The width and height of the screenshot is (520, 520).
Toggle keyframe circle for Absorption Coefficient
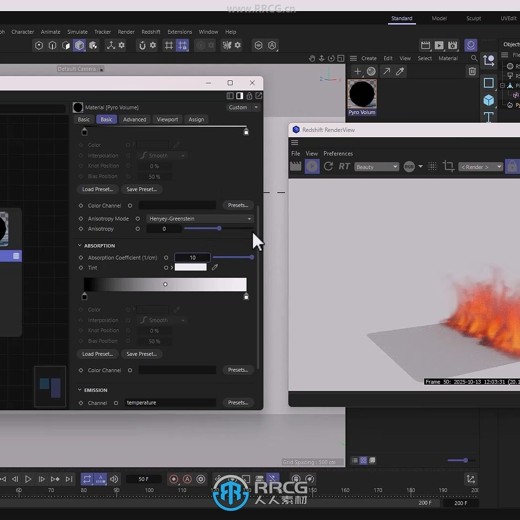click(166, 258)
